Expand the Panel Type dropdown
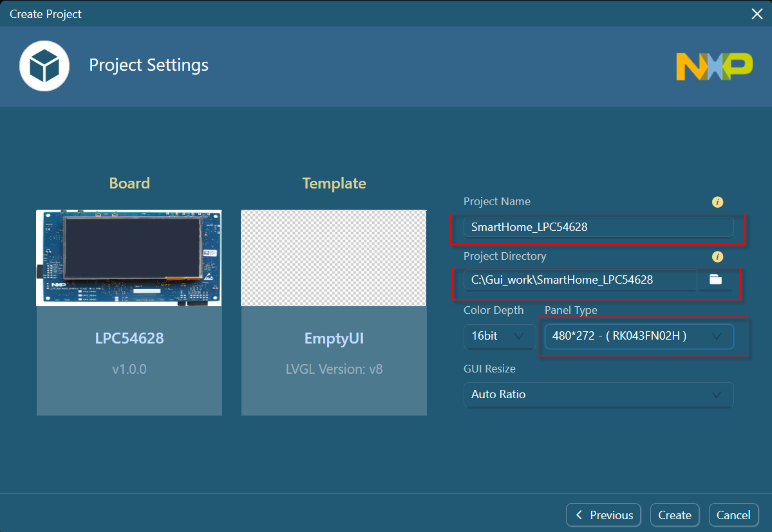 coord(639,336)
